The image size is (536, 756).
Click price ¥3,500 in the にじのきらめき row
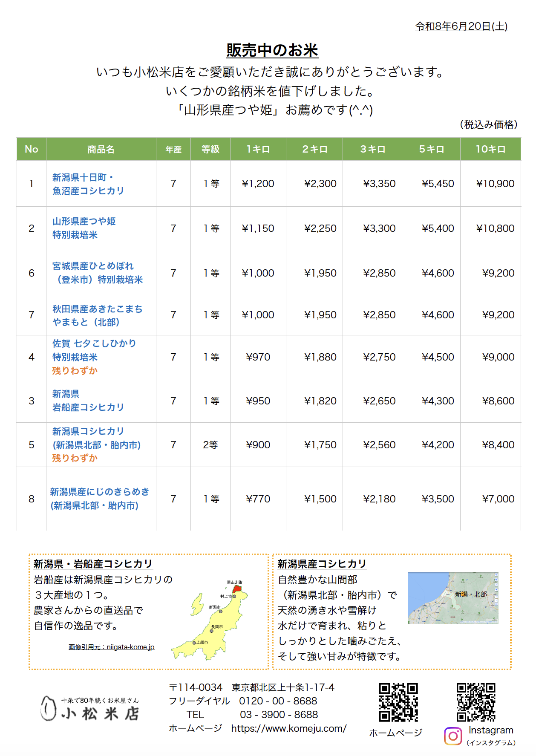[438, 499]
